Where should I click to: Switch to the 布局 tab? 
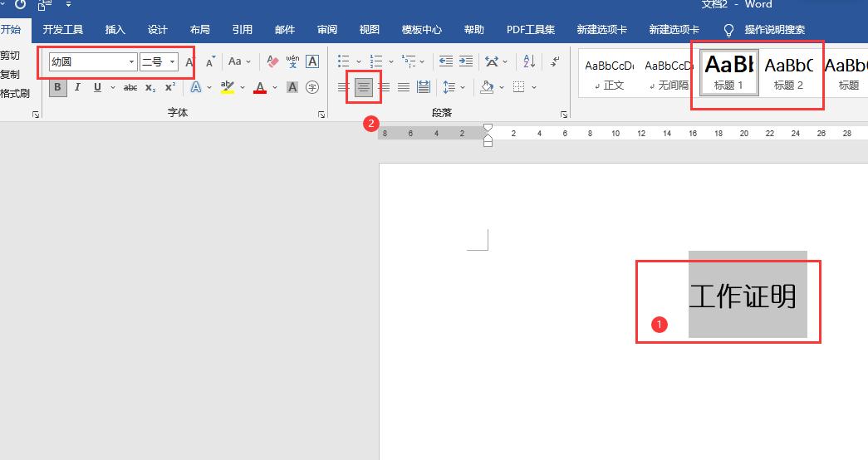200,30
